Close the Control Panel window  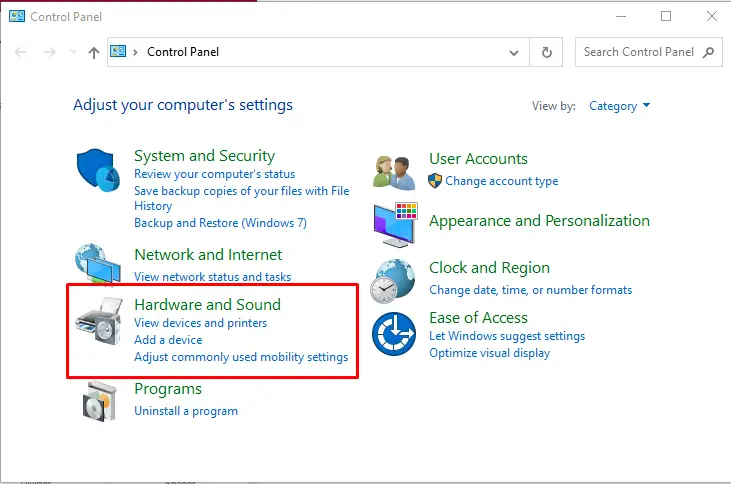pyautogui.click(x=711, y=17)
